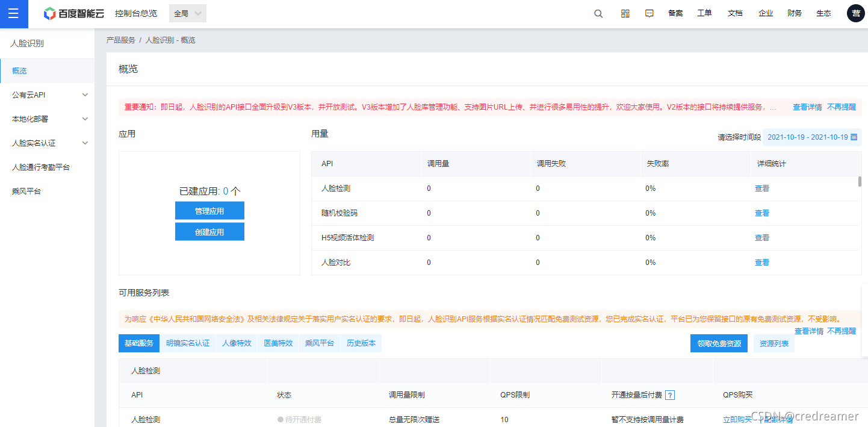Open the message notification icon
Image resolution: width=868 pixels, height=427 pixels.
(649, 13)
